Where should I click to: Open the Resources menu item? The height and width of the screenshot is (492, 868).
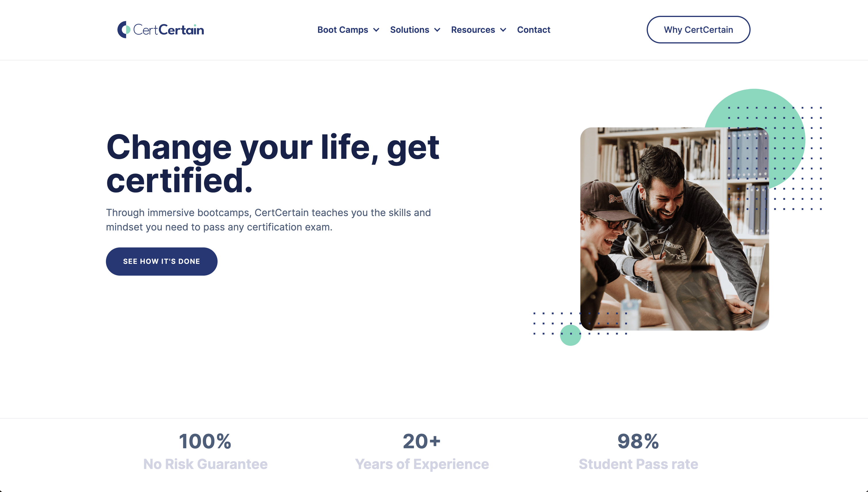pos(473,30)
